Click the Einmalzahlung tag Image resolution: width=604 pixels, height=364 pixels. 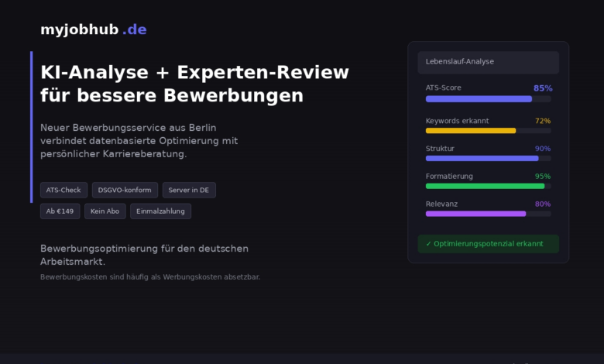pos(160,211)
